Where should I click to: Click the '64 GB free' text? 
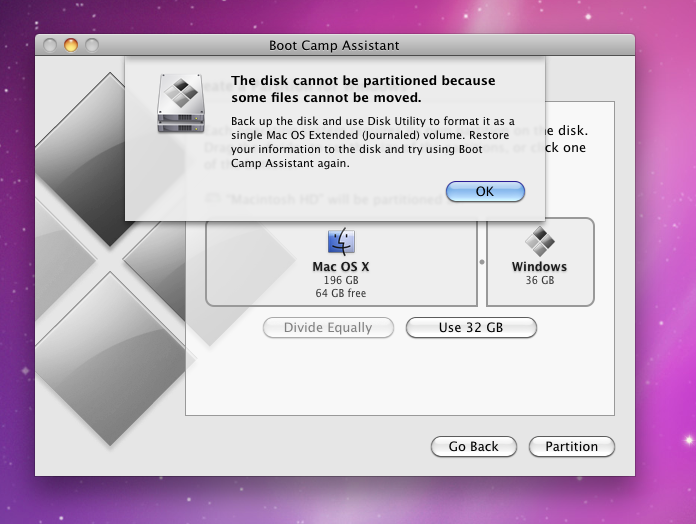pos(341,293)
